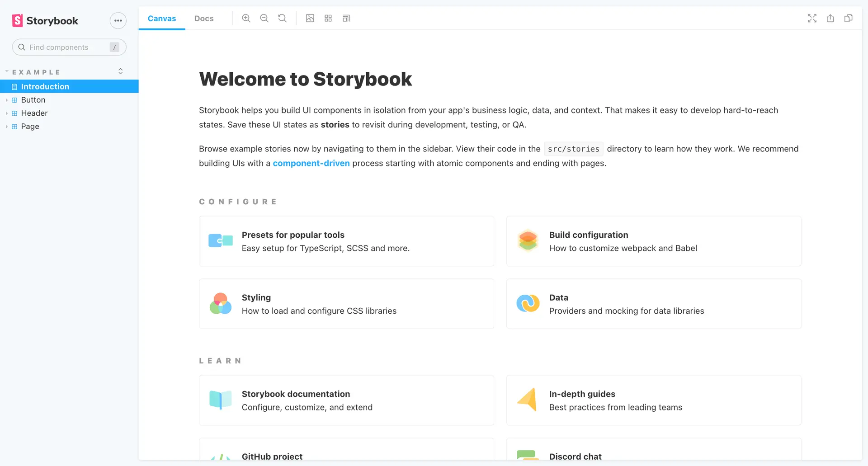This screenshot has height=466, width=868.
Task: Select Page in the sidebar tree
Action: [29, 127]
